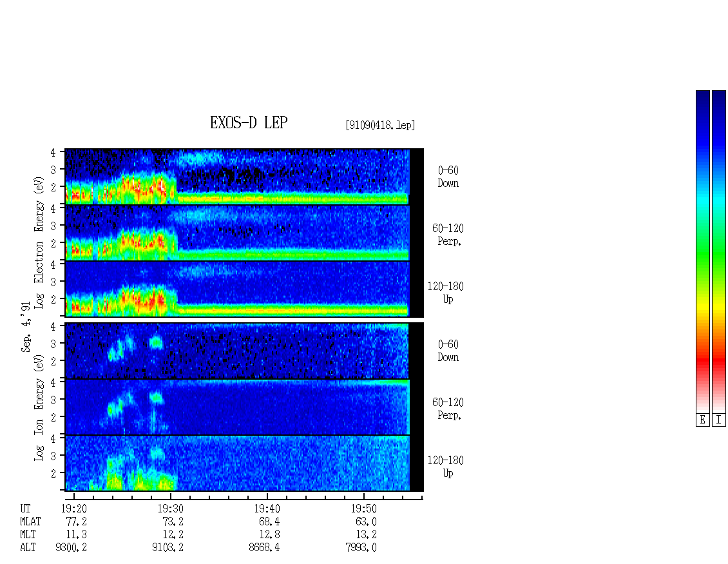The width and height of the screenshot is (728, 564).
Task: Select the 19:40 UT time label
Action: (267, 509)
